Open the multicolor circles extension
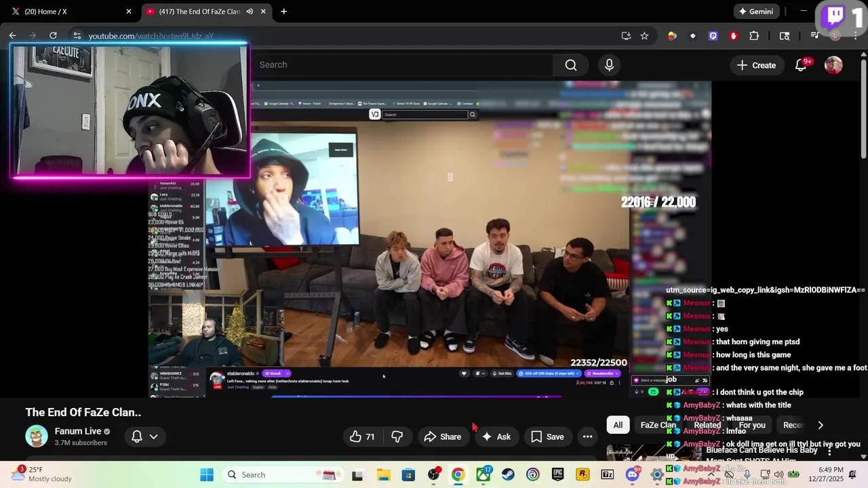868x488 pixels. (672, 36)
